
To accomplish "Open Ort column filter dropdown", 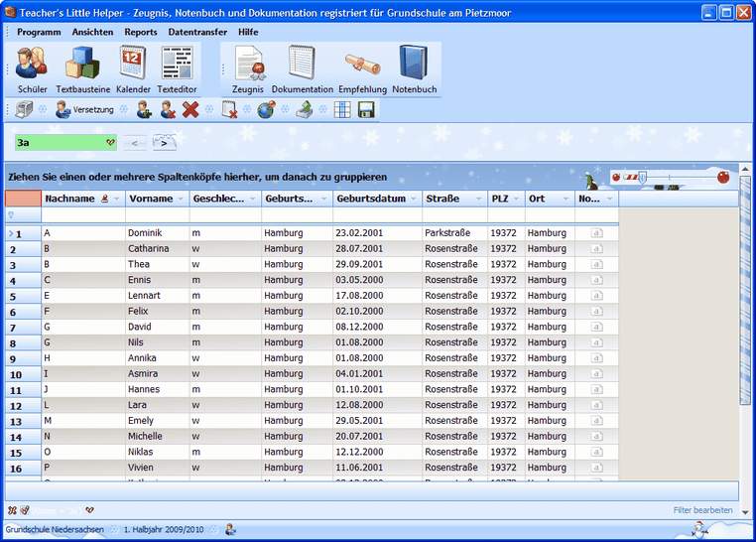I will pos(566,199).
